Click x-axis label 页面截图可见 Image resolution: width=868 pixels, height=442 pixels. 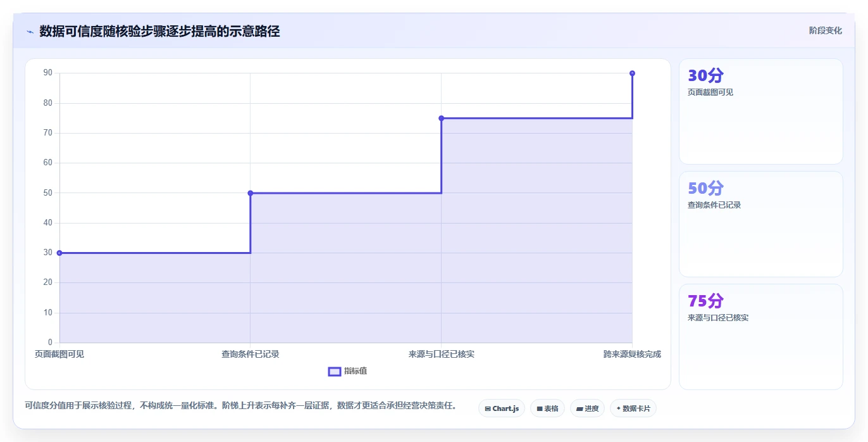59,355
